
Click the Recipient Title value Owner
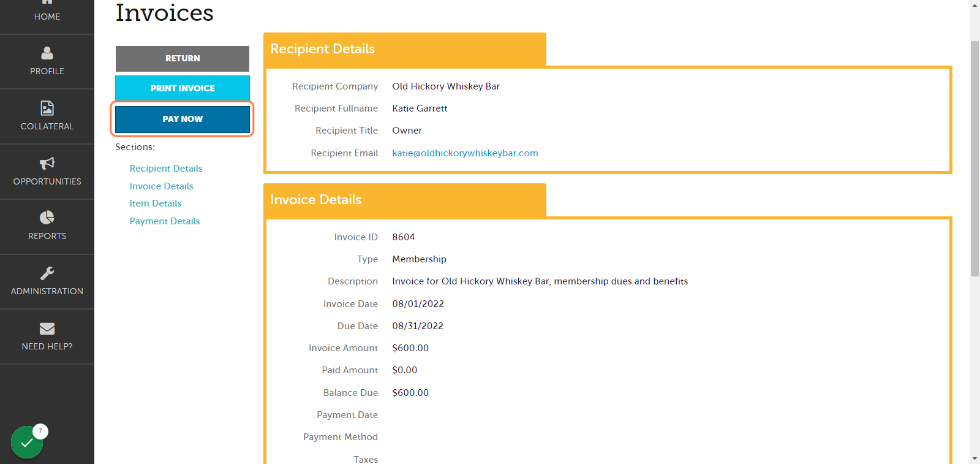[407, 131]
